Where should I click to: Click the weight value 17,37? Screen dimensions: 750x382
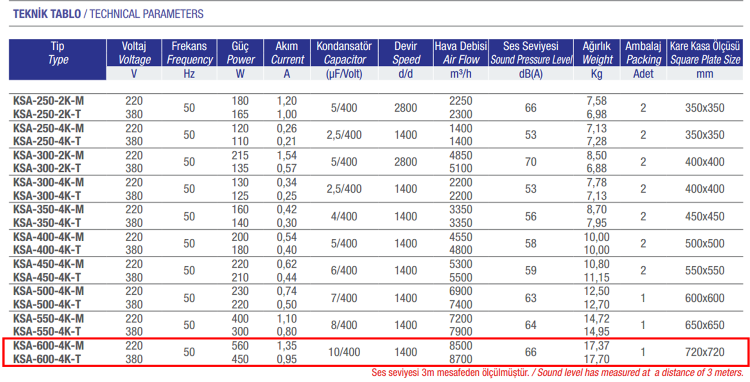pos(596,346)
